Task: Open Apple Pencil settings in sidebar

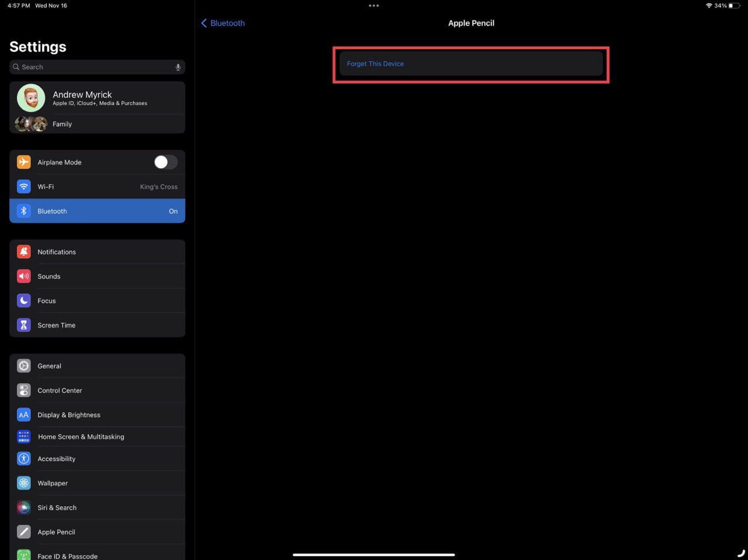Action: [97, 532]
